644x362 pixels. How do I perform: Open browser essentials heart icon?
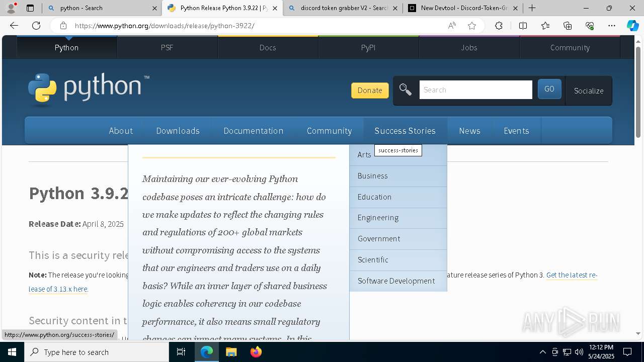point(590,26)
